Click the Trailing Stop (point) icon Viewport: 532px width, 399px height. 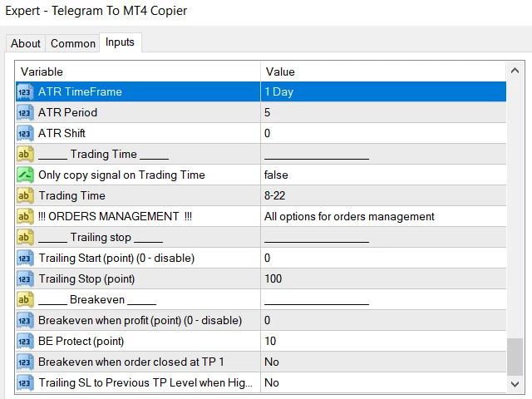click(25, 279)
